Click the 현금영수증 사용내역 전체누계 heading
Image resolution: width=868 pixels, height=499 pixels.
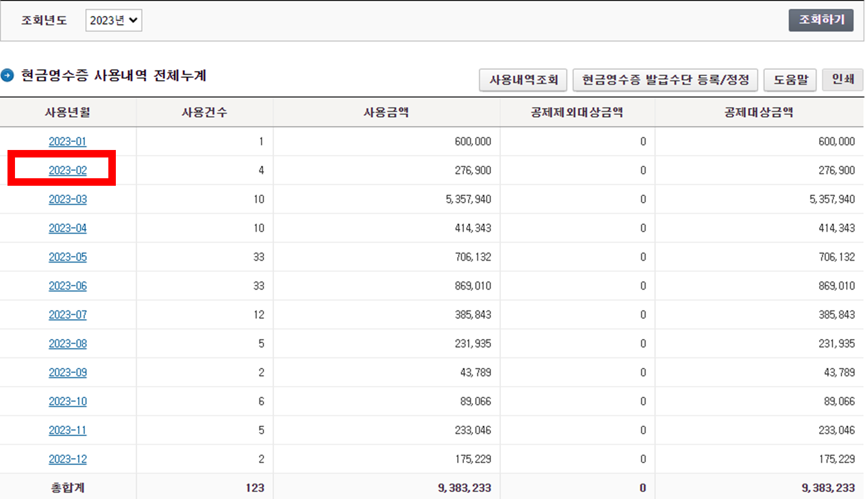tap(114, 76)
